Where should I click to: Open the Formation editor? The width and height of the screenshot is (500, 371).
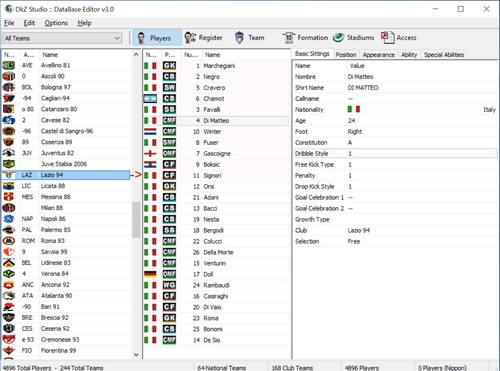(x=305, y=38)
